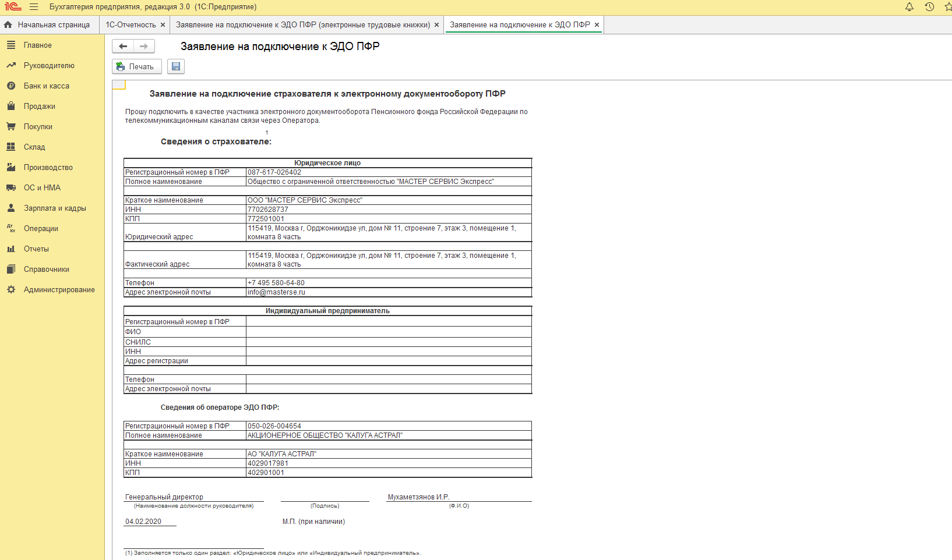Open Зарплата и кадры menu label
This screenshot has height=560, width=952.
tap(55, 208)
